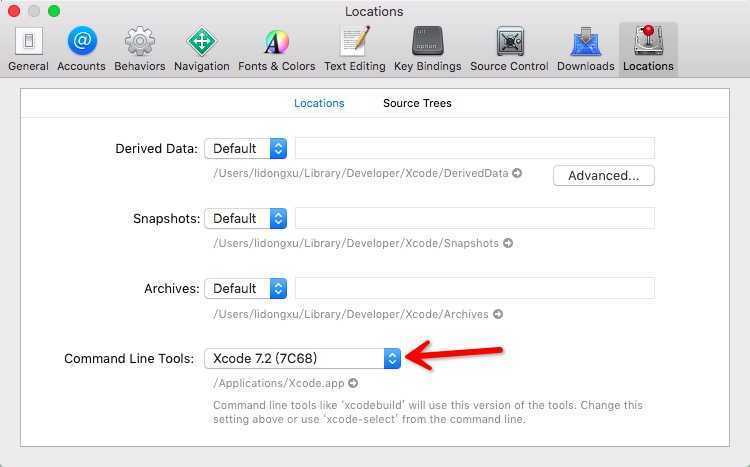Click the Advanced... button
750x467 pixels.
(x=604, y=176)
